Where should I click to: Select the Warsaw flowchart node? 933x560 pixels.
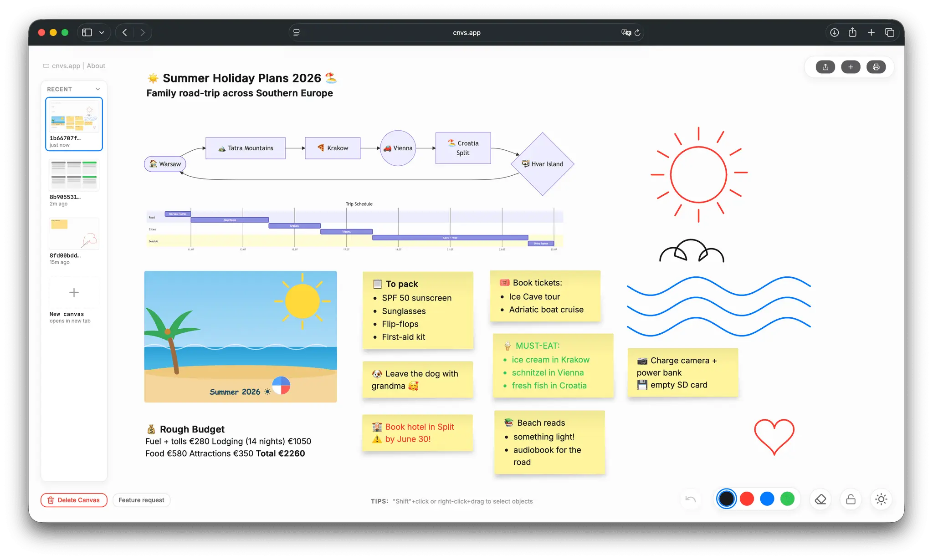[x=165, y=164]
